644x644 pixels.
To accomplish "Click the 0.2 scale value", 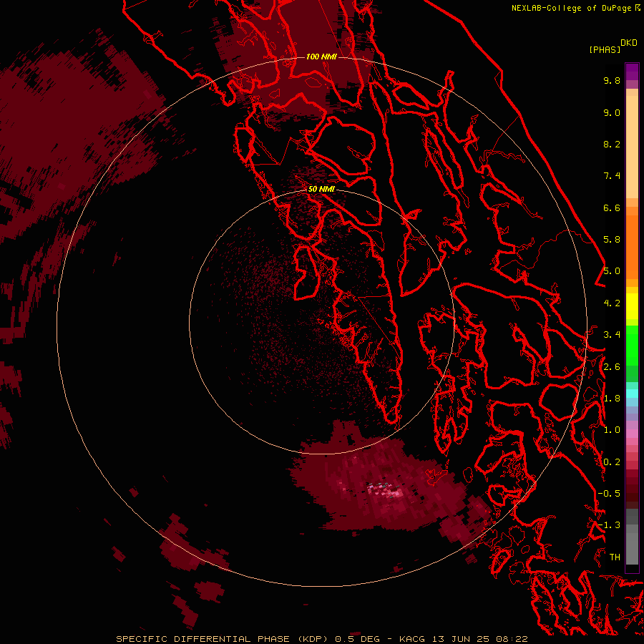I will [612, 462].
